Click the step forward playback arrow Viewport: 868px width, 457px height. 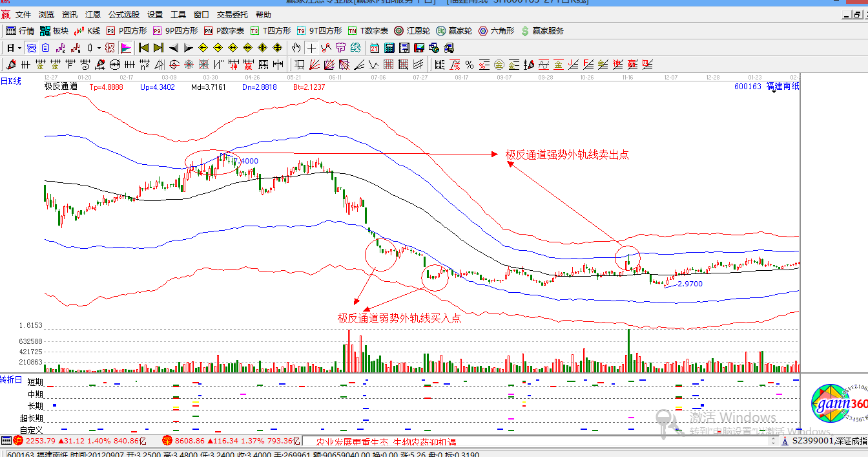point(188,47)
